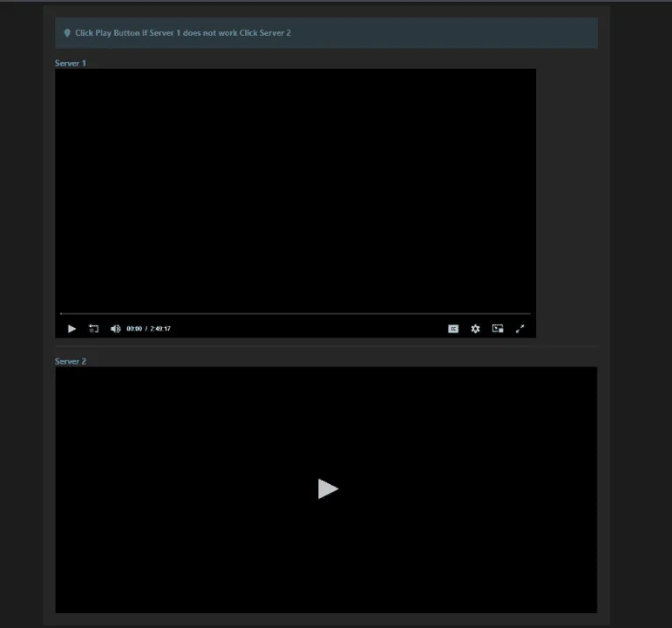Click the 2:49:17 total duration text
The image size is (672, 628).
[x=160, y=329]
